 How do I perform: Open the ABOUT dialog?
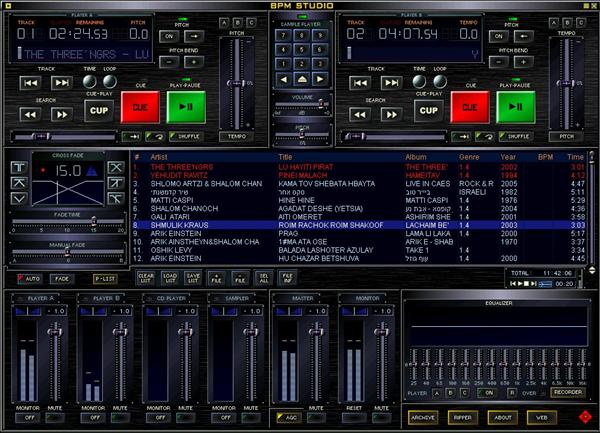(x=503, y=418)
